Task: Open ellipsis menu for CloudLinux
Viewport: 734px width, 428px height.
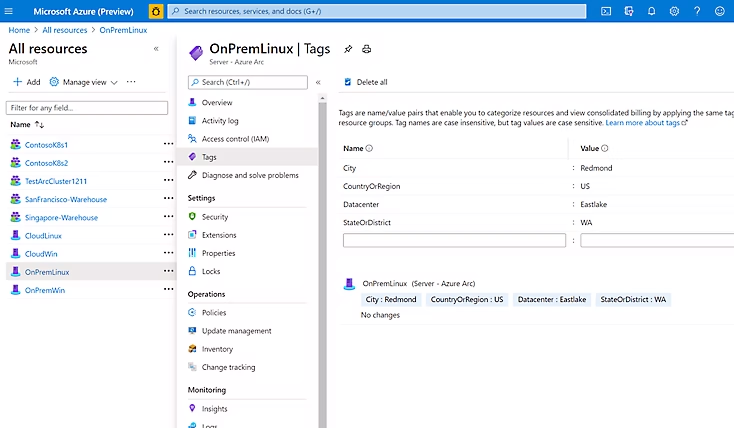Action: pyautogui.click(x=169, y=235)
